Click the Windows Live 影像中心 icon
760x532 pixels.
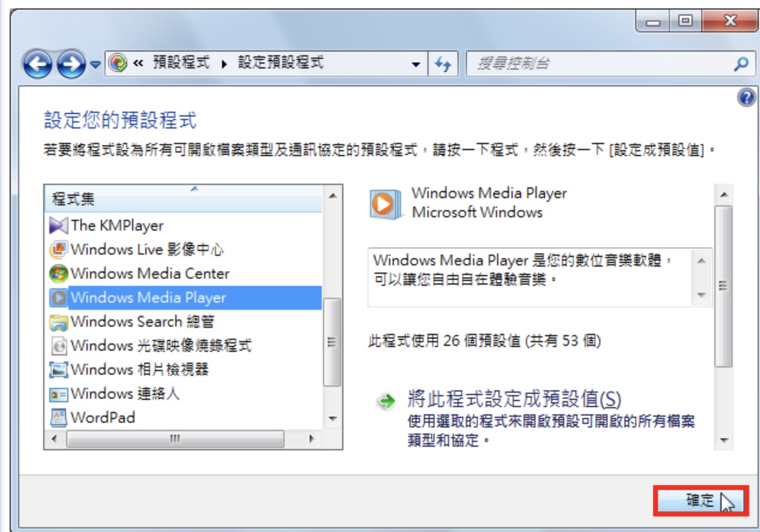coord(58,249)
